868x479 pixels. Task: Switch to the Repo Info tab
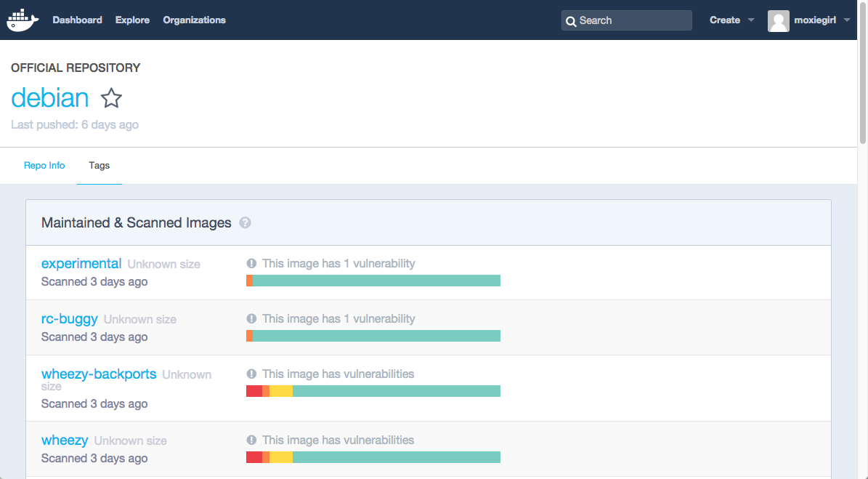44,166
